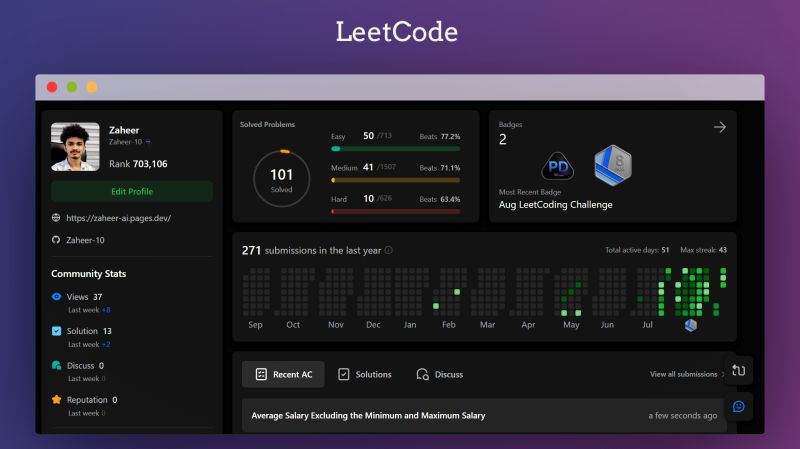Click the Zaheer-10 username dropdown arrow

point(148,142)
